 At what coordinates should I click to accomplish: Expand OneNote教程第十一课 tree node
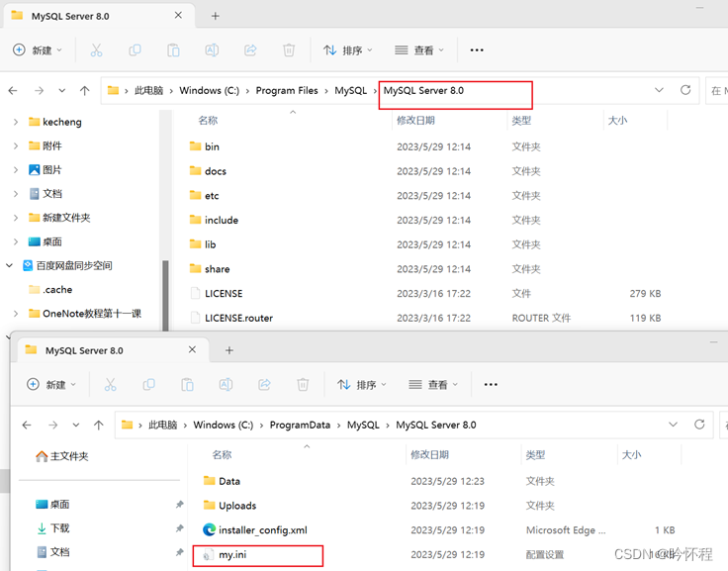(x=16, y=314)
